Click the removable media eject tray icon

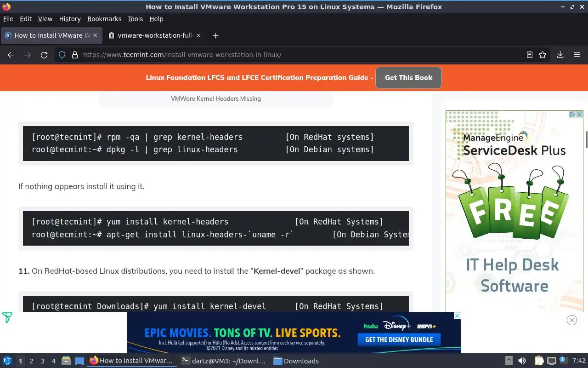509,361
